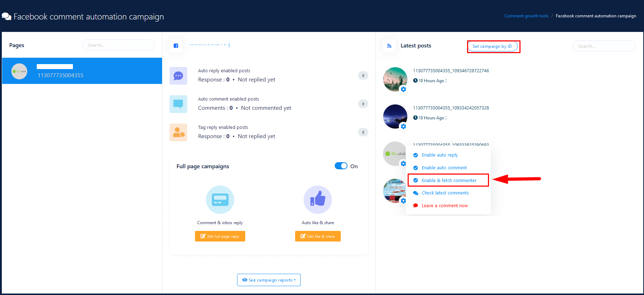Click the Comment & inbox reply circle icon
644x295 pixels.
pyautogui.click(x=220, y=200)
